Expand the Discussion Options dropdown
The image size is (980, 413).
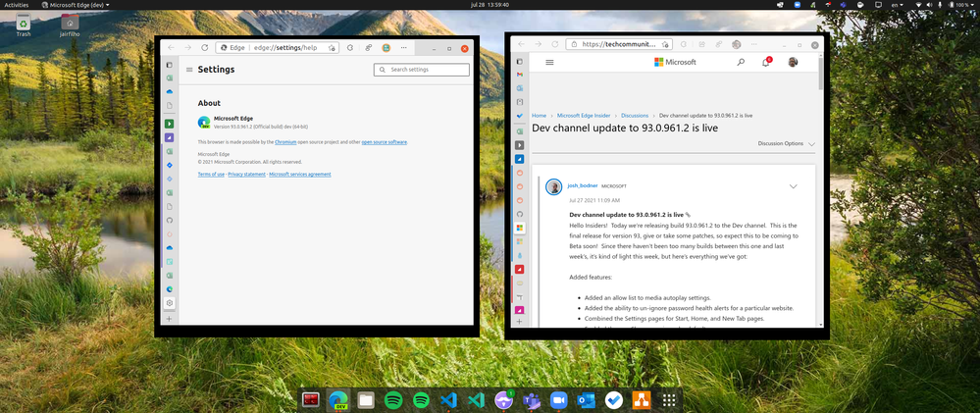[x=786, y=143]
